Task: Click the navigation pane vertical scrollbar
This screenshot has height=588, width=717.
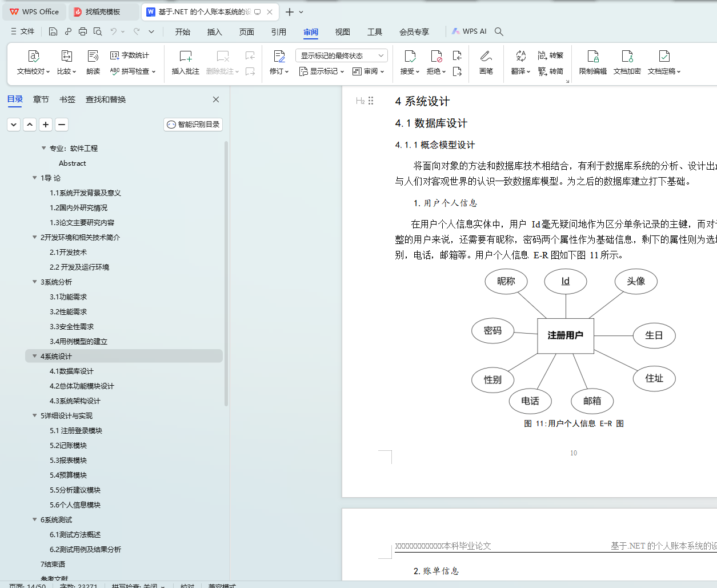Action: pos(226,273)
